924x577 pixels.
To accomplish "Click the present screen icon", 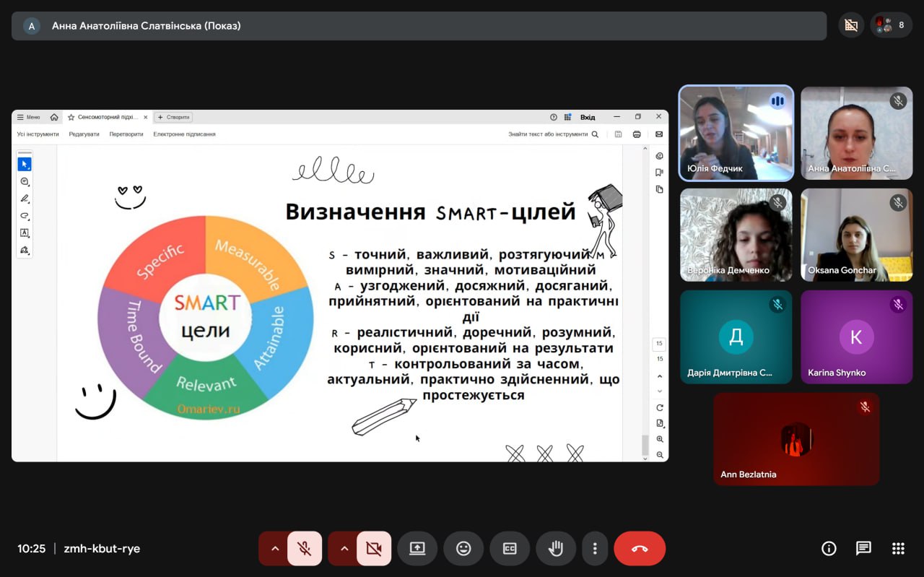I will click(417, 549).
